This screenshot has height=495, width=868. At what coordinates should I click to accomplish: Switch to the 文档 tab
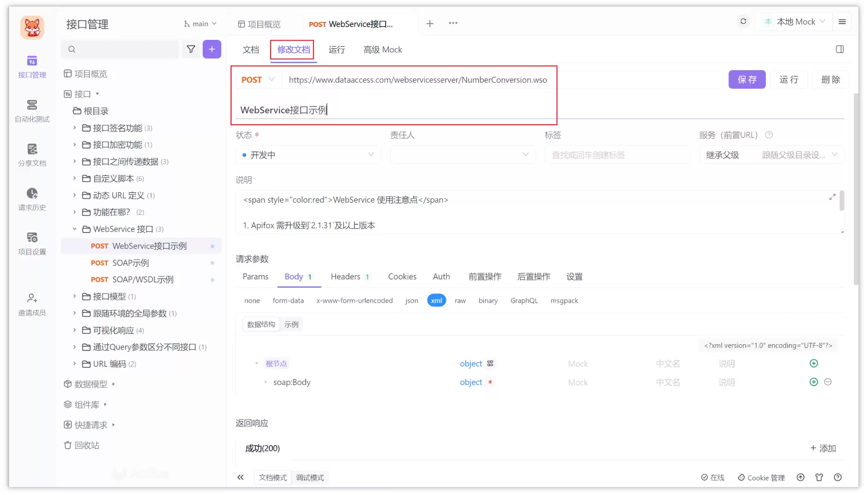pos(251,50)
